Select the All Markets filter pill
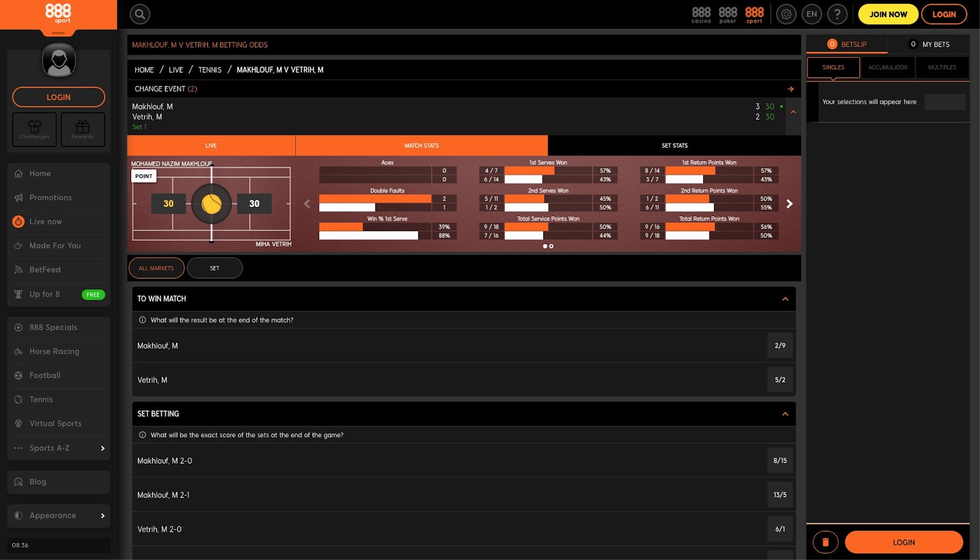980x560 pixels. click(156, 268)
